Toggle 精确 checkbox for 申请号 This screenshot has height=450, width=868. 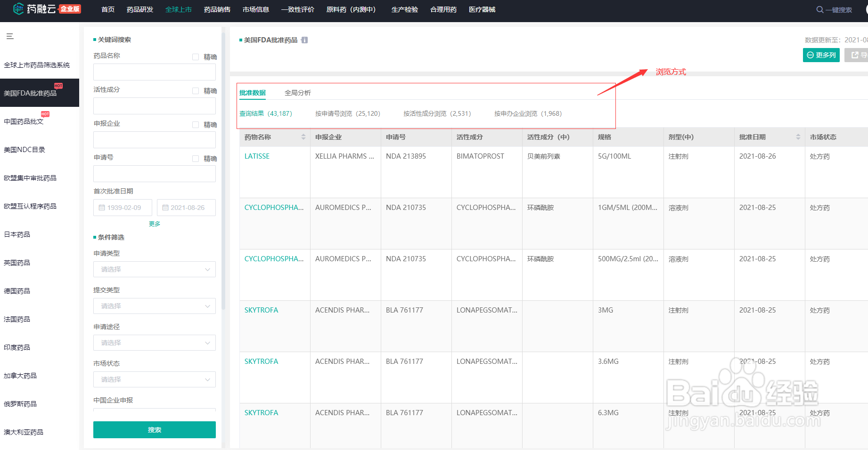click(x=196, y=159)
